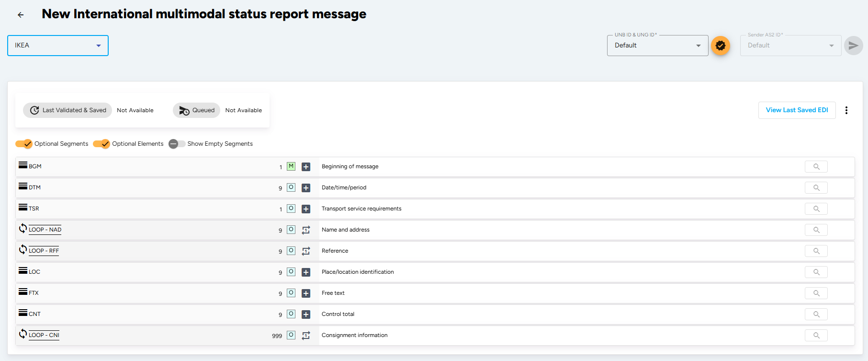Click the repeat loop icon for LOOP - CNI

point(306,336)
